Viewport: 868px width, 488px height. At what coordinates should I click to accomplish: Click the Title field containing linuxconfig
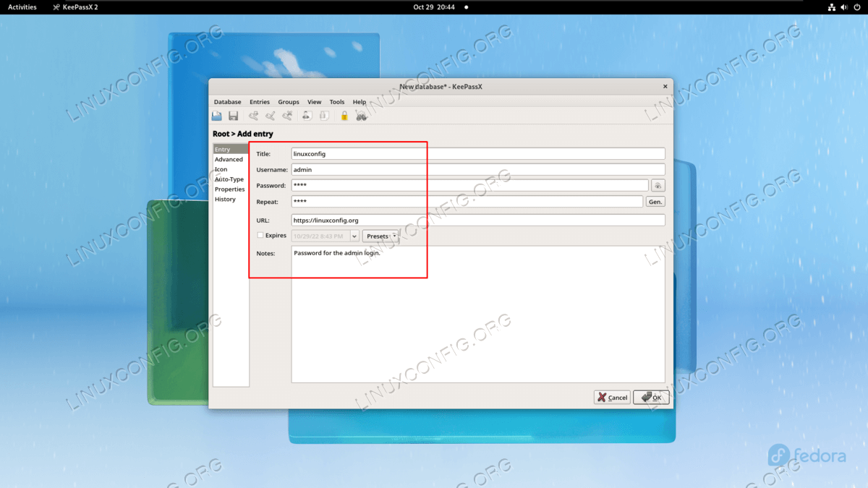click(478, 154)
